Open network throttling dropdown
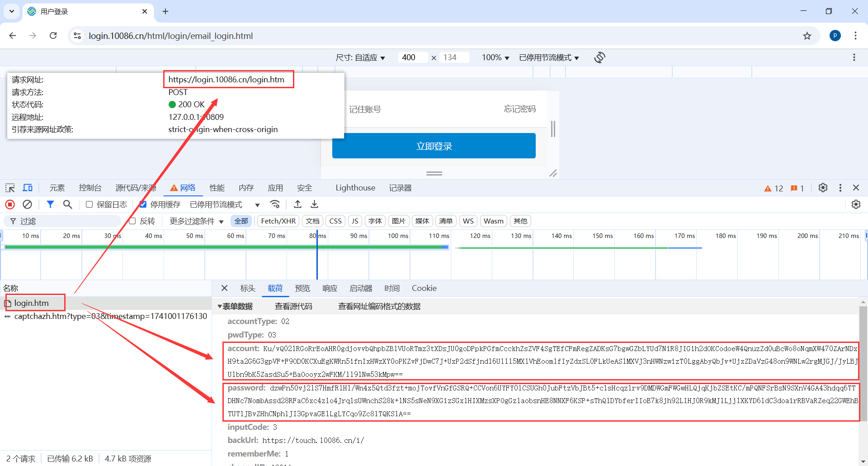 click(225, 204)
